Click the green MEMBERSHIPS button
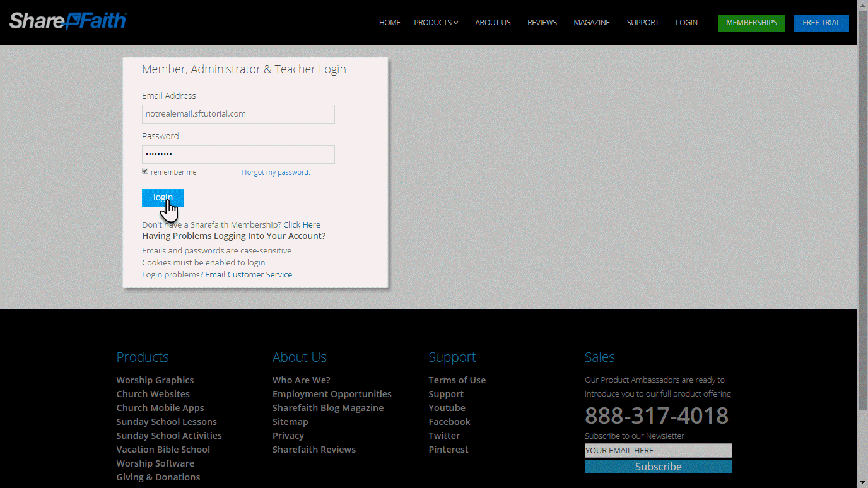 751,23
